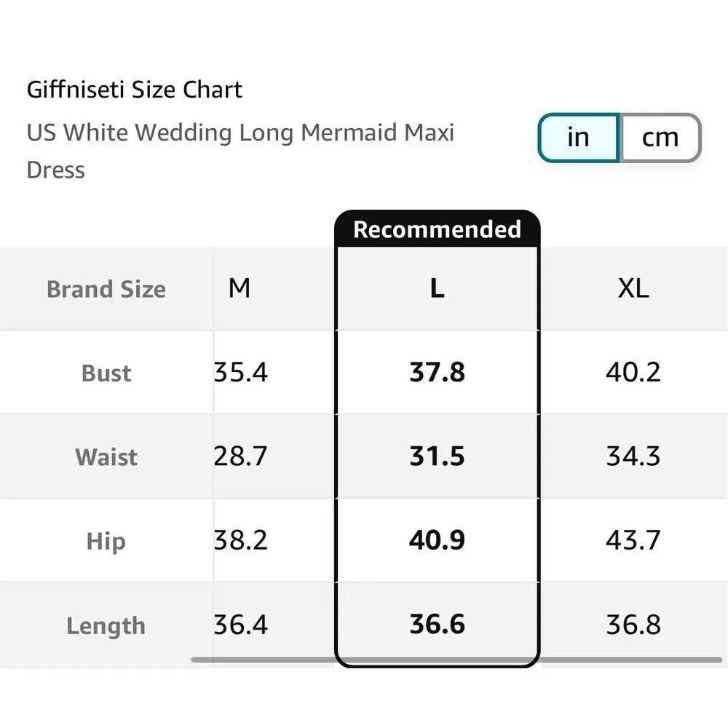The height and width of the screenshot is (728, 728).
Task: Click the 31.5 waist value for L
Action: click(437, 456)
